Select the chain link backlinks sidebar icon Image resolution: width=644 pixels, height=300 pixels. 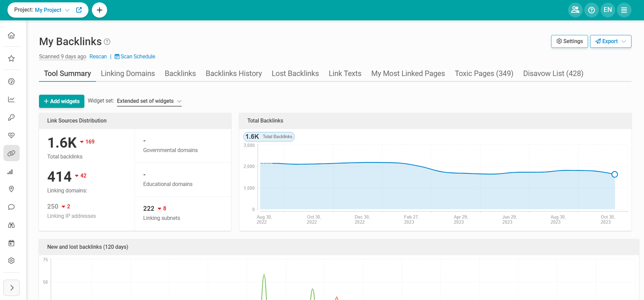click(x=11, y=153)
